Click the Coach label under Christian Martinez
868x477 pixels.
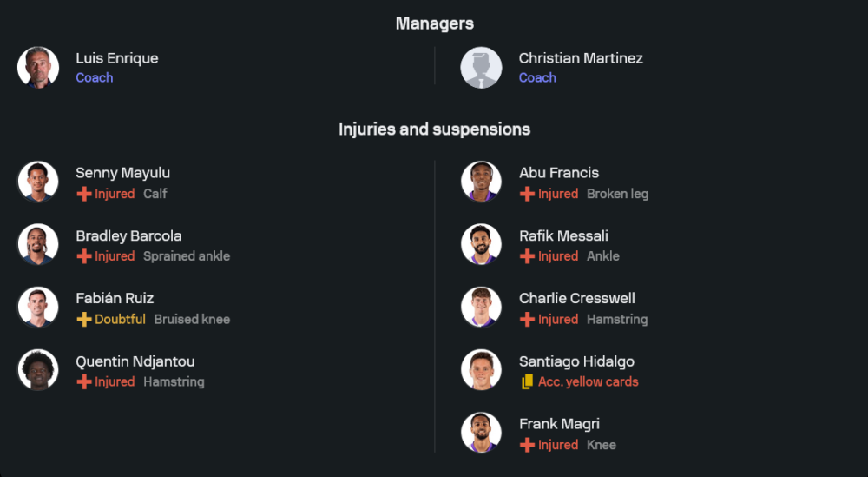click(x=537, y=77)
